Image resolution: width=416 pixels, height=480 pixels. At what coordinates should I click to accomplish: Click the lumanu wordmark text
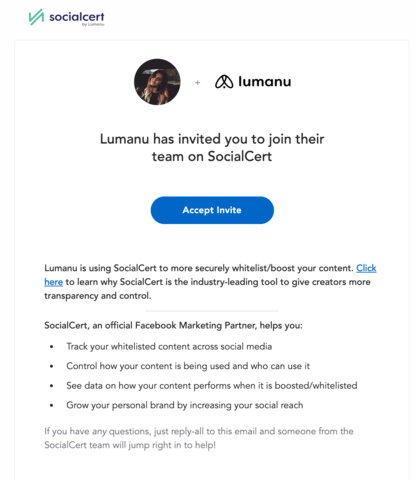coord(265,82)
